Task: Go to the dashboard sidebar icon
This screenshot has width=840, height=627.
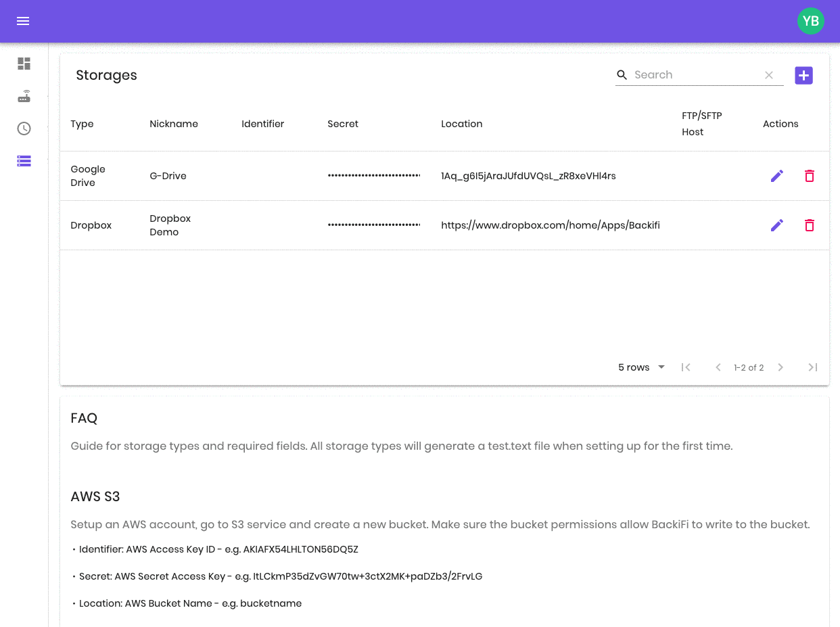Action: tap(24, 64)
